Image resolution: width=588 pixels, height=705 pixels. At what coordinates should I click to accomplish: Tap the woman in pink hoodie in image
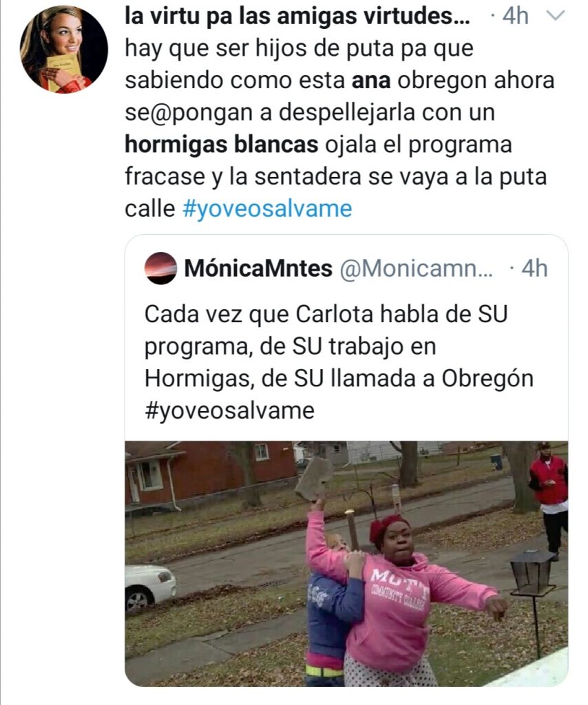tap(396, 598)
